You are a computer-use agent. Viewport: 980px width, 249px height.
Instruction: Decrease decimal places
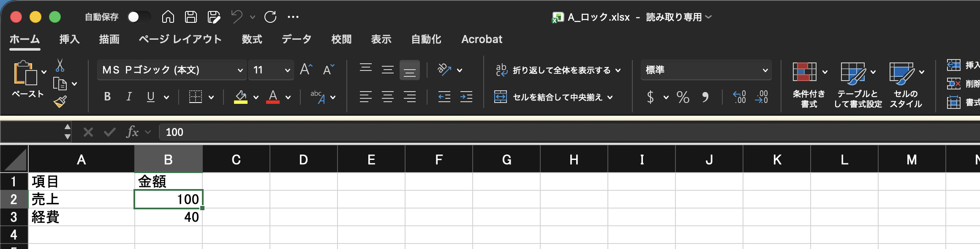coord(762,97)
